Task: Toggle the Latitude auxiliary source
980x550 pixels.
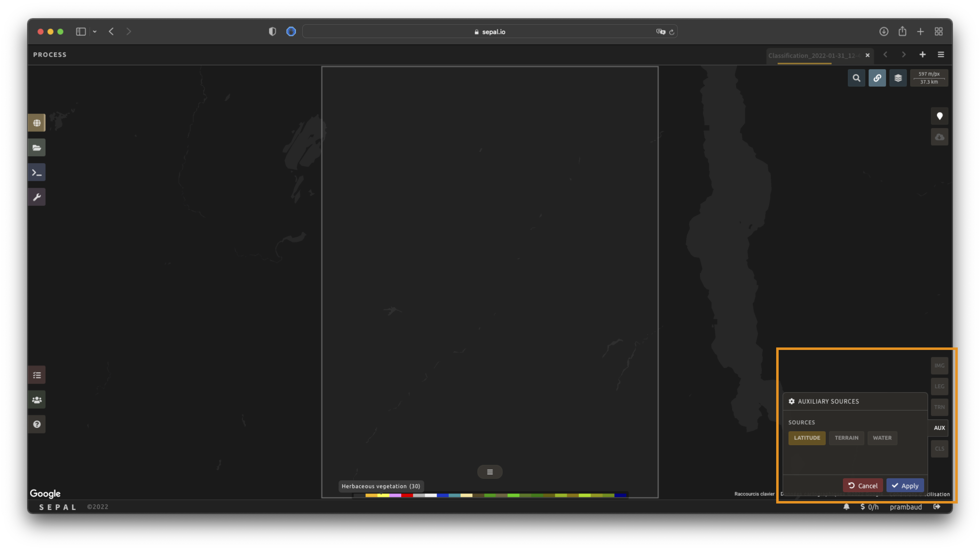Action: pyautogui.click(x=807, y=438)
